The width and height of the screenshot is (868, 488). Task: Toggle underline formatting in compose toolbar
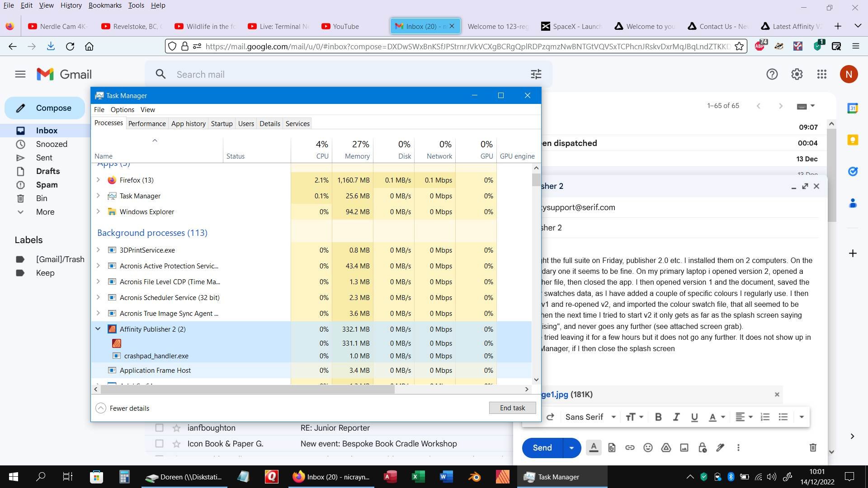(x=694, y=417)
